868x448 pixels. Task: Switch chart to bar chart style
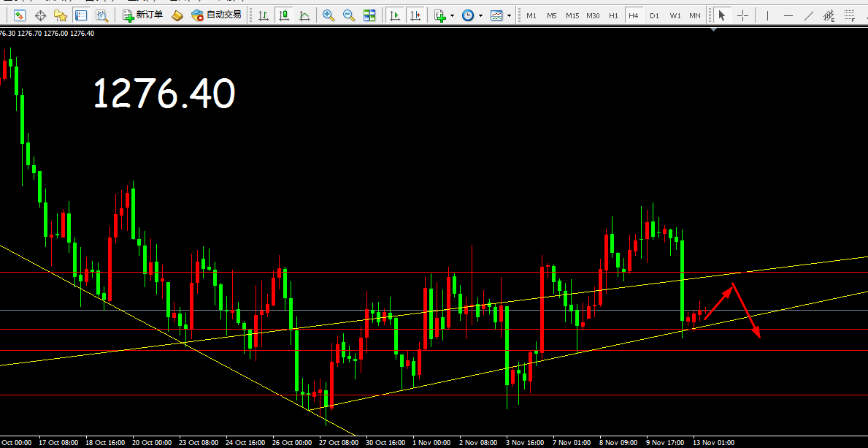[264, 15]
